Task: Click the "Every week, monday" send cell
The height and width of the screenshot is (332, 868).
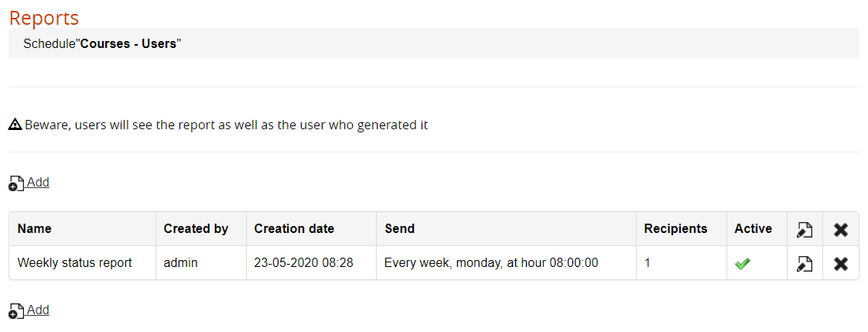Action: pos(491,263)
